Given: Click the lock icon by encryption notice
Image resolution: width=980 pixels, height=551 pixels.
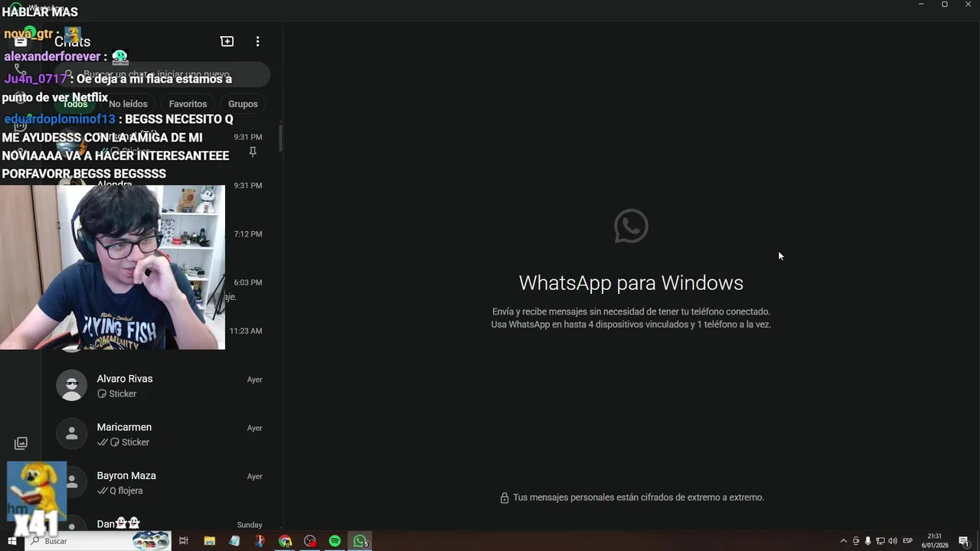Looking at the screenshot, I should (505, 498).
